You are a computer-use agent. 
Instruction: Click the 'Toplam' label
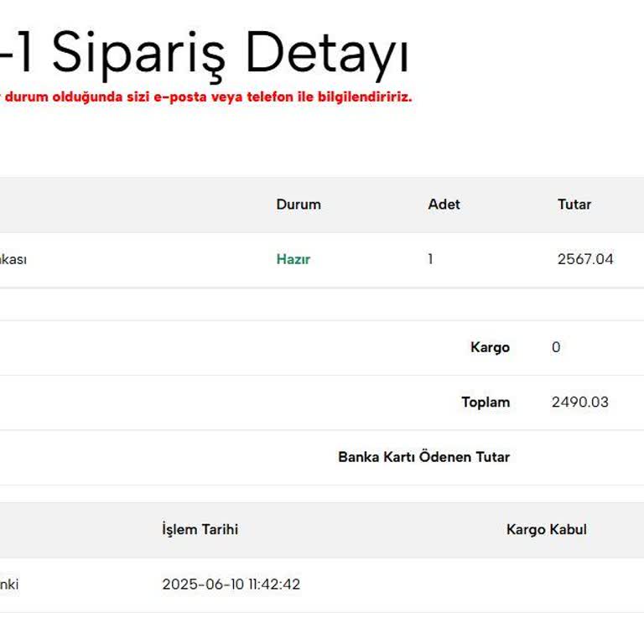click(486, 402)
